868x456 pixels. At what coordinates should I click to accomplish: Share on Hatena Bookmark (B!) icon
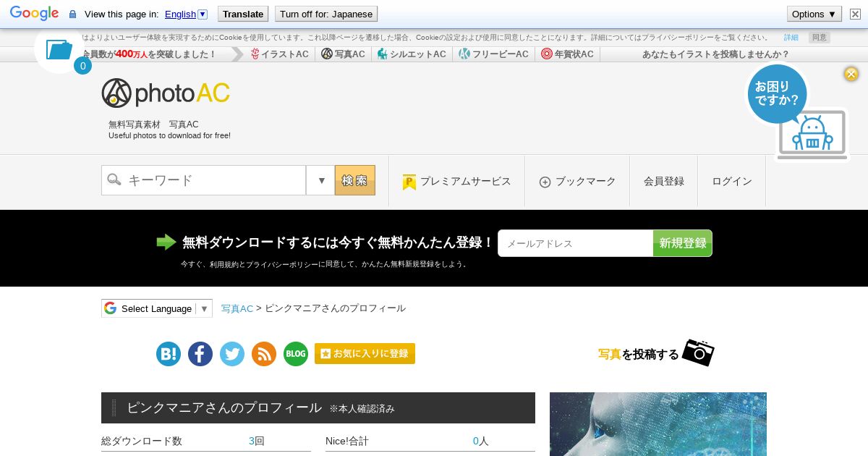click(x=169, y=354)
